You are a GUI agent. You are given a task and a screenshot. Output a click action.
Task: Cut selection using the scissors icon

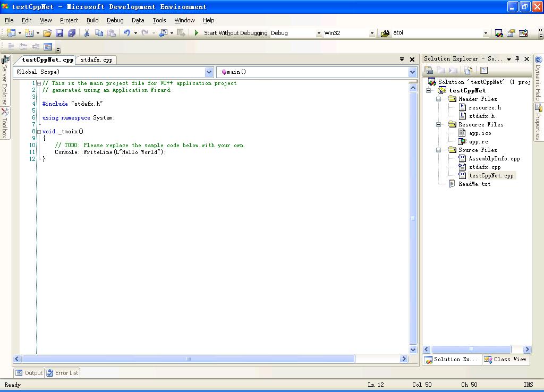coord(87,33)
